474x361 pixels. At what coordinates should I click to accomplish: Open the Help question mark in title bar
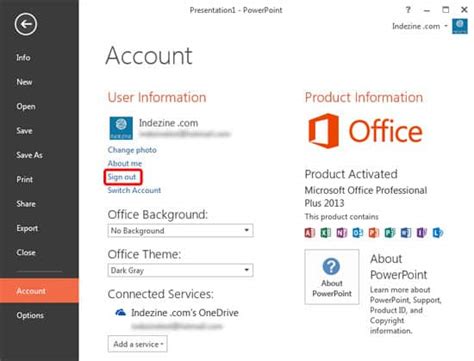(x=408, y=10)
